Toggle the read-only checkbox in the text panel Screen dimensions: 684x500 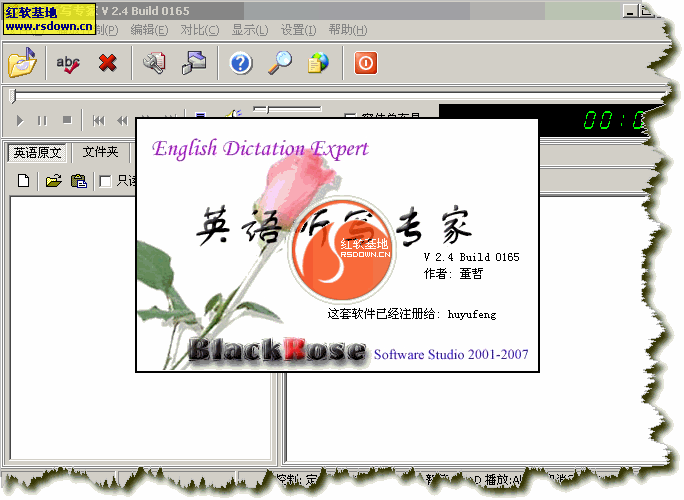point(105,181)
